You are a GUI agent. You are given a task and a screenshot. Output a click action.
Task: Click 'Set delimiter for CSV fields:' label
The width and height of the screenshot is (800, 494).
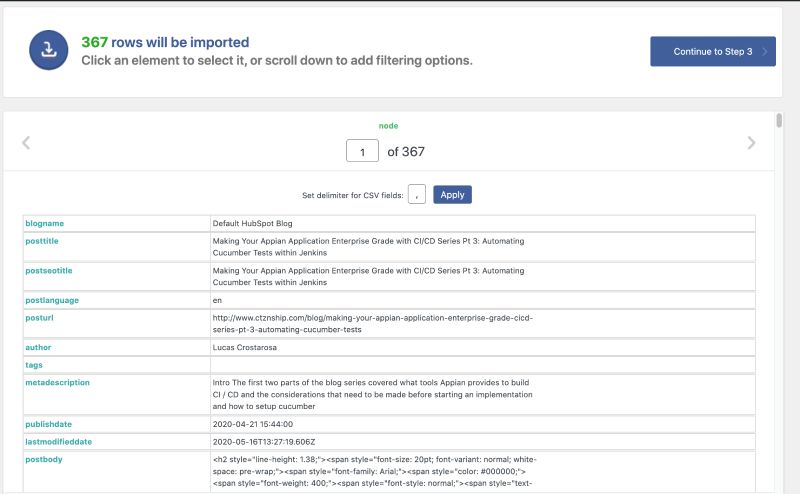(353, 195)
